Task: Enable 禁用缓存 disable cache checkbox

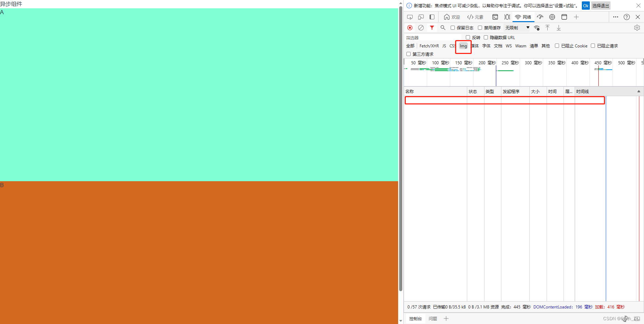Action: tap(480, 28)
